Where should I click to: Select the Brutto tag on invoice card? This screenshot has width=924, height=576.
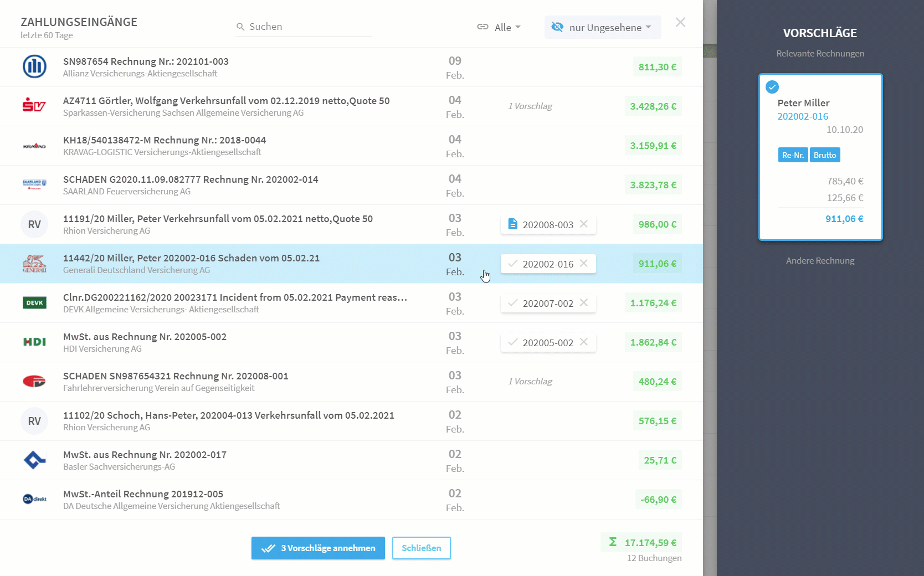825,155
